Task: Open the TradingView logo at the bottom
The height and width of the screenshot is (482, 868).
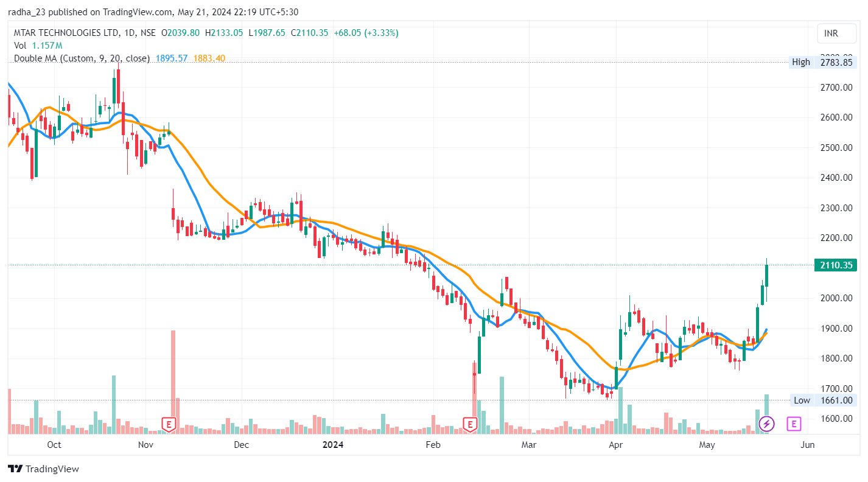Action: [44, 469]
